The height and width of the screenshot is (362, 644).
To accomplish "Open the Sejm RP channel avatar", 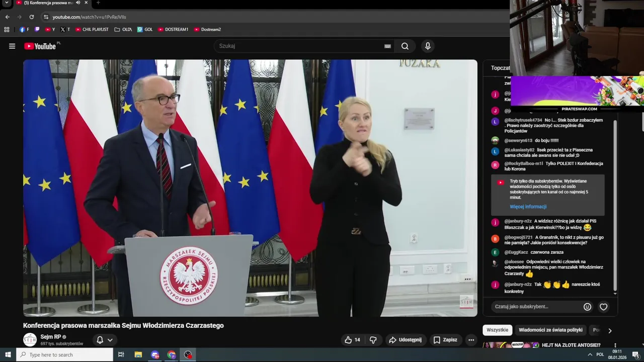I will click(x=30, y=340).
